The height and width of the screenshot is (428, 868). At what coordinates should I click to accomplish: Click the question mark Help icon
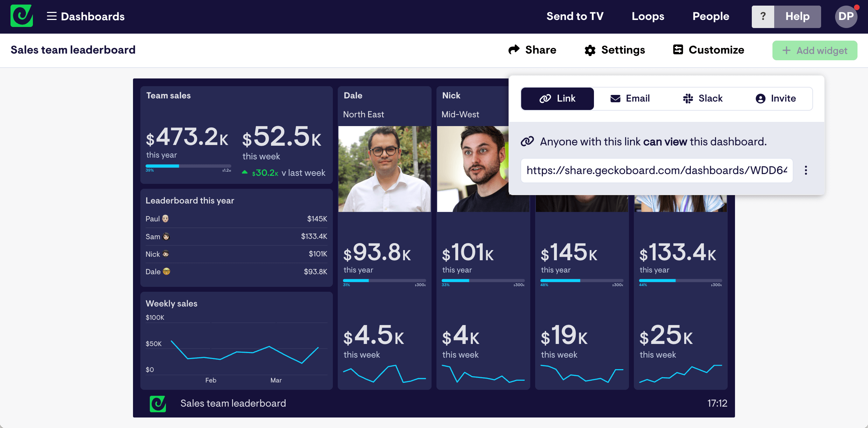coord(763,16)
